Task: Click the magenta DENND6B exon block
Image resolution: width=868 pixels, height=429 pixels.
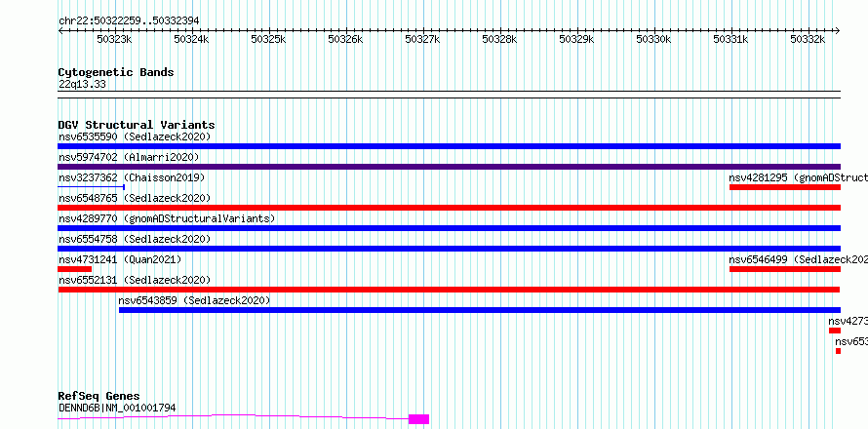Action: pos(418,419)
